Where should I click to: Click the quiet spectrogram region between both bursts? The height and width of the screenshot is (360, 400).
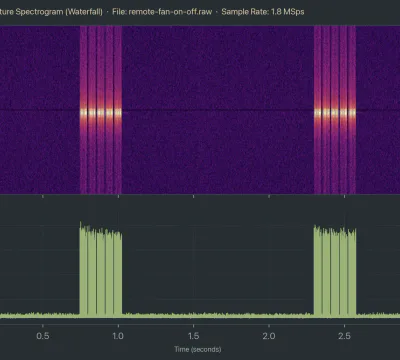(x=218, y=110)
